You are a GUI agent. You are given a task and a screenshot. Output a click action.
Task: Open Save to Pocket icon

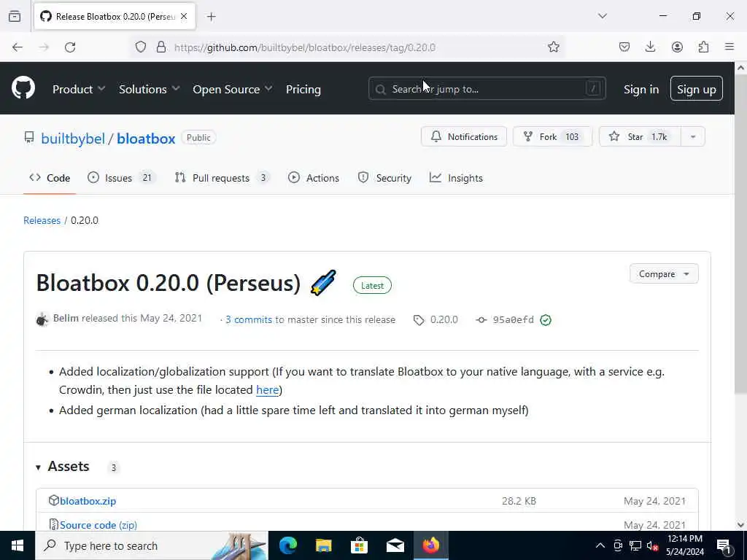click(624, 47)
